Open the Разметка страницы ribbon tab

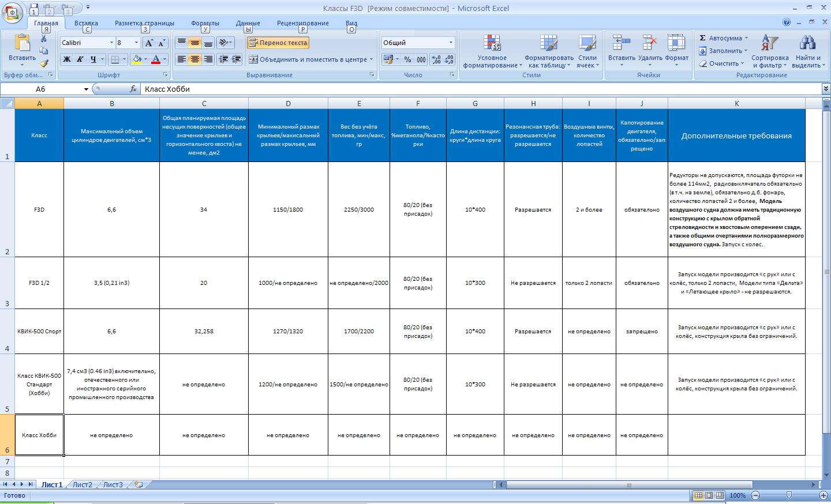pyautogui.click(x=144, y=23)
